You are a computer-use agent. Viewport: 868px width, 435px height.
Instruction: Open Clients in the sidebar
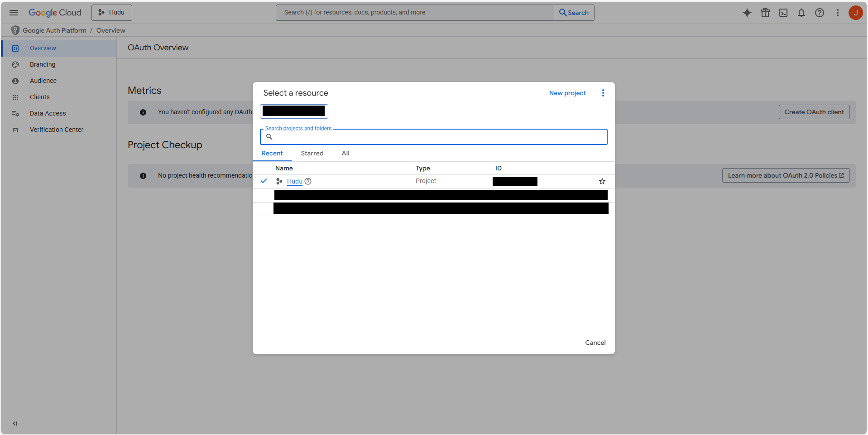59,97
